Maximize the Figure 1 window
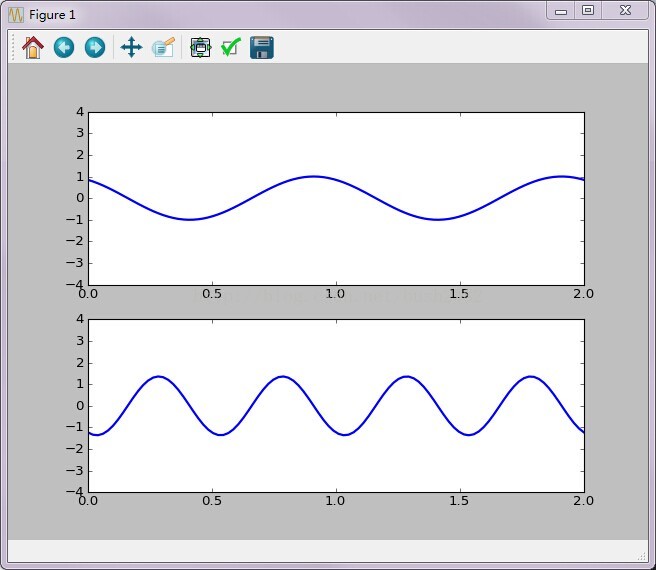Viewport: 656px width, 570px height. [x=588, y=10]
